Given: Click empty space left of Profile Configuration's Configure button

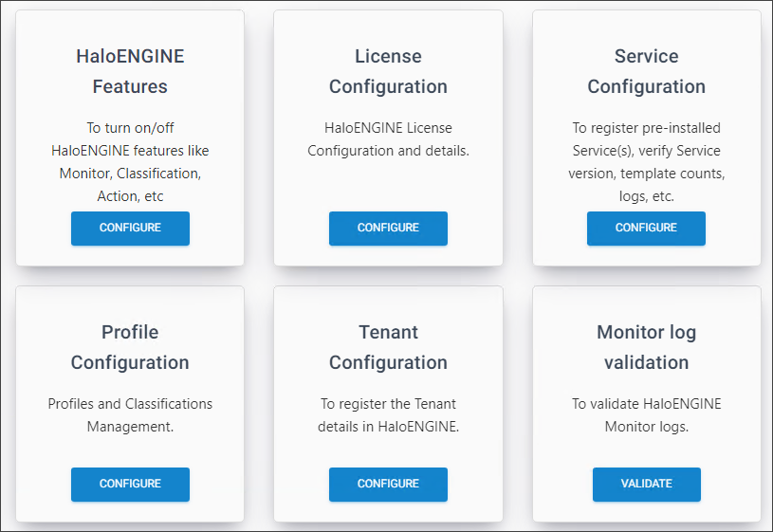Looking at the screenshot, I should click(x=44, y=485).
